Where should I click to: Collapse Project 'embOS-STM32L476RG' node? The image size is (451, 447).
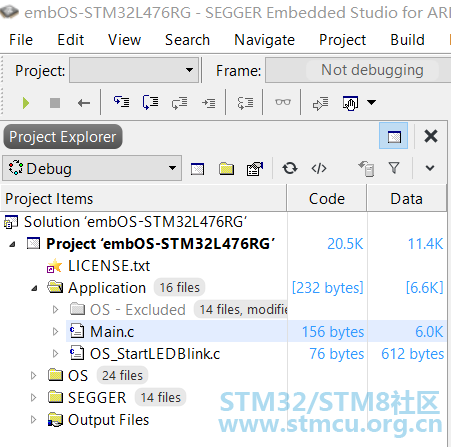pyautogui.click(x=12, y=244)
